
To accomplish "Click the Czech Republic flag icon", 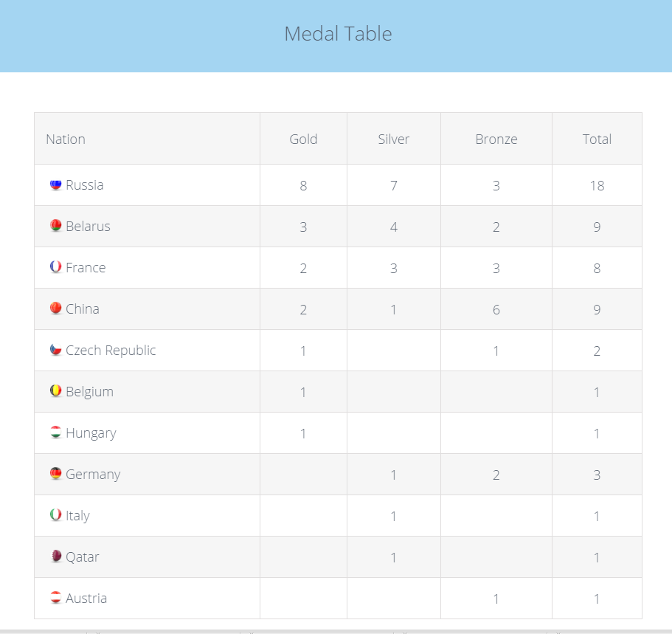I will pyautogui.click(x=56, y=350).
